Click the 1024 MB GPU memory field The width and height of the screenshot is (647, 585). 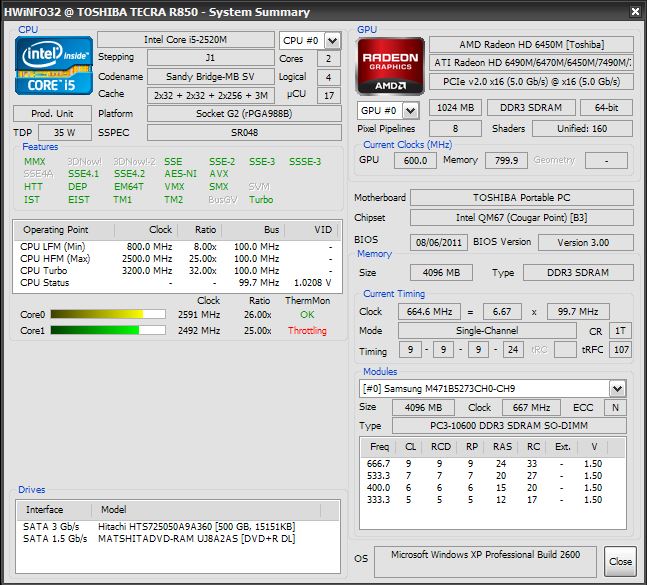(x=455, y=108)
